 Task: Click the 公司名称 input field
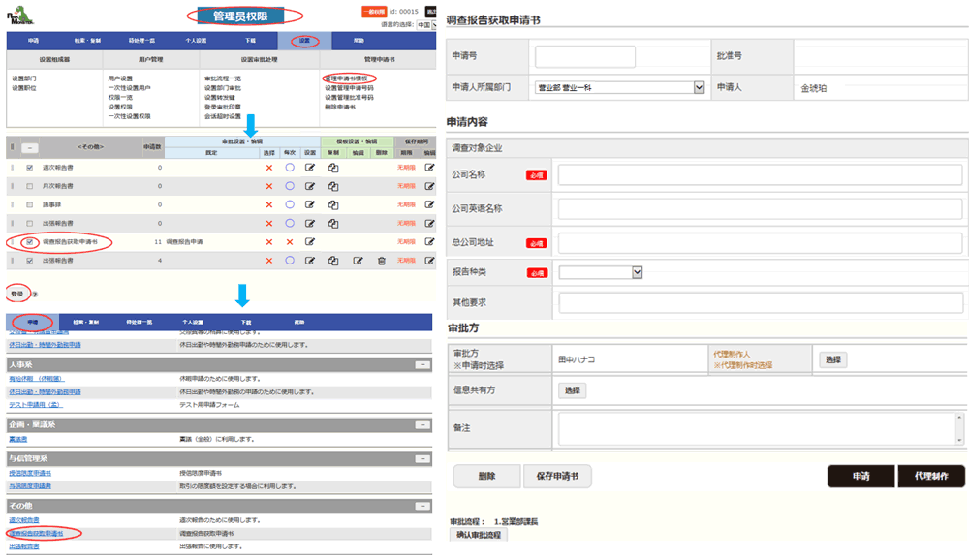(762, 175)
